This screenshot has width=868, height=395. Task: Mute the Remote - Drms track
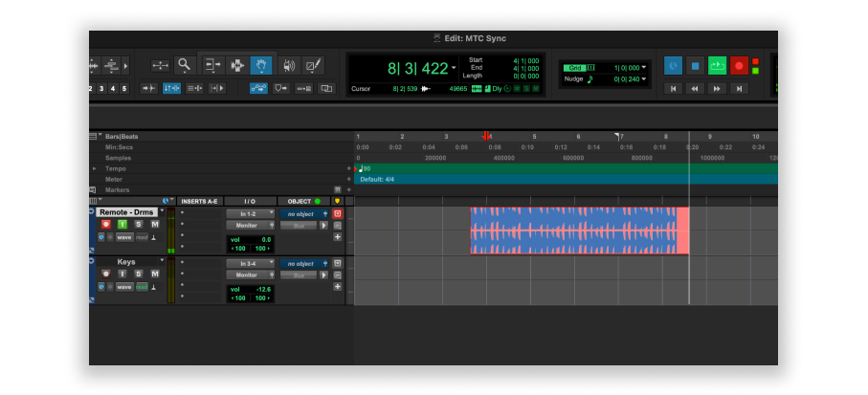coord(155,224)
